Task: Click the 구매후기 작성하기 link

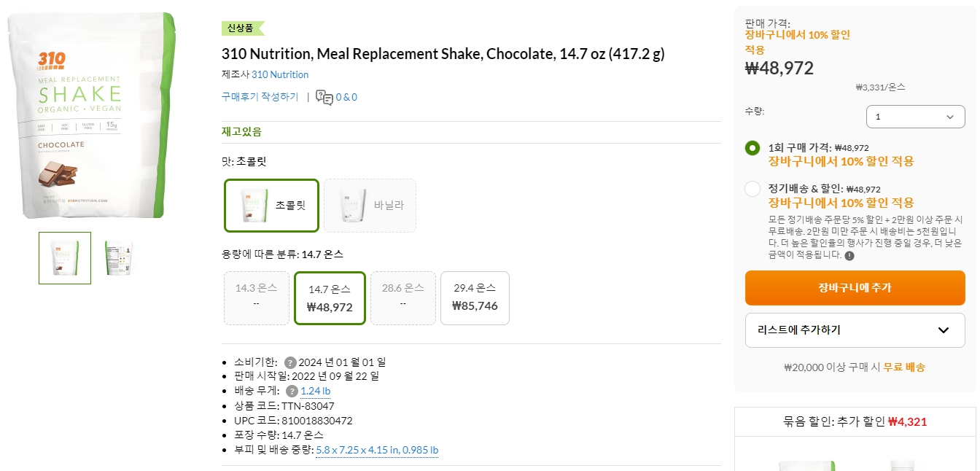Action: (x=261, y=96)
